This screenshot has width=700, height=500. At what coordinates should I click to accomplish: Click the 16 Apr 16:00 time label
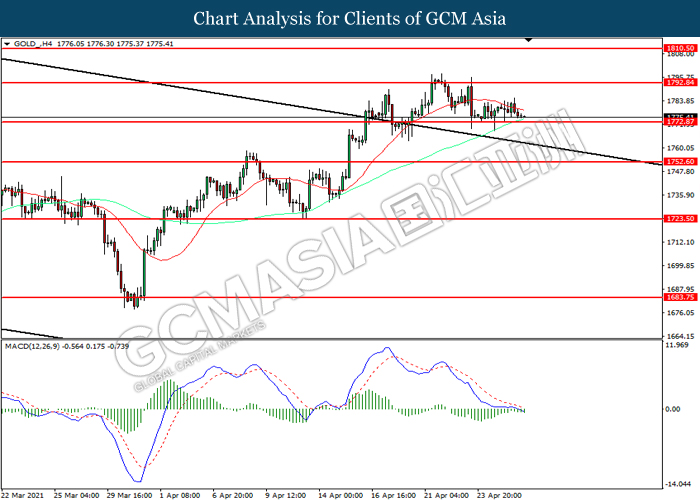(393, 495)
